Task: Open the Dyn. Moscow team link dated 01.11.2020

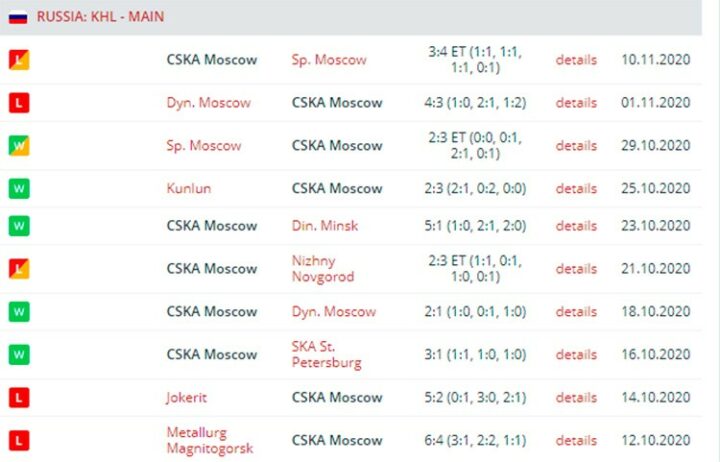Action: 208,102
